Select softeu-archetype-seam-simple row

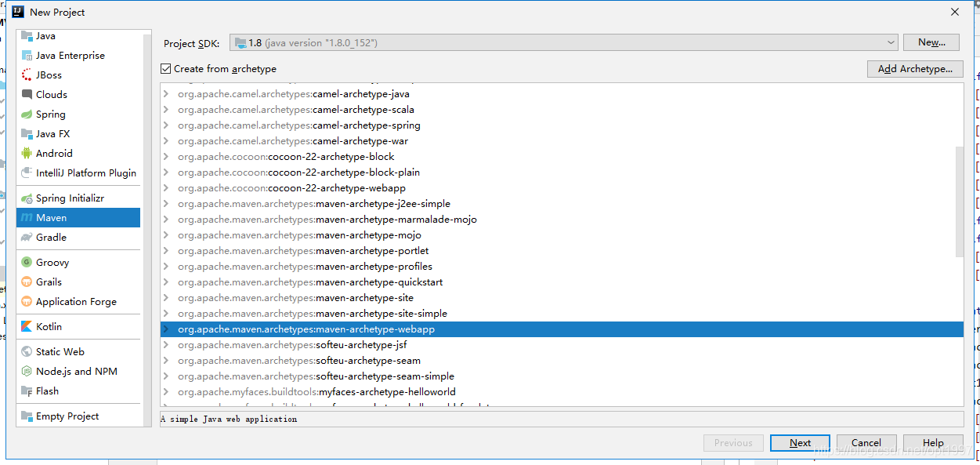[x=562, y=376]
